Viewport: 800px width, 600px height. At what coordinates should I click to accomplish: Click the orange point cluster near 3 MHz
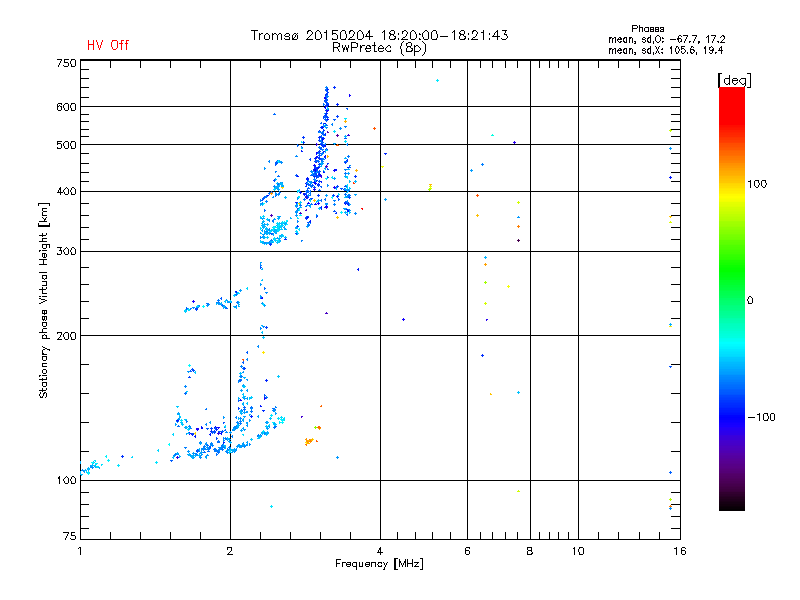coord(310,441)
